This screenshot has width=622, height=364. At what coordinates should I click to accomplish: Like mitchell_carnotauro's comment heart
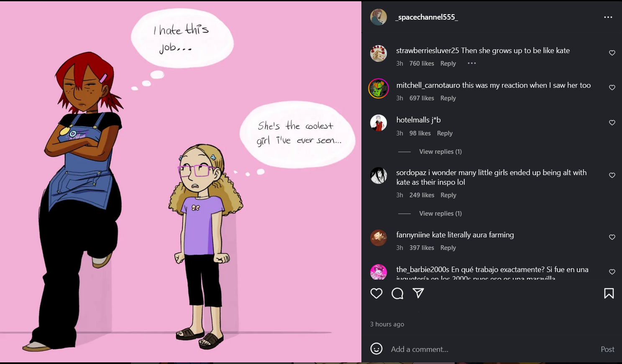612,87
